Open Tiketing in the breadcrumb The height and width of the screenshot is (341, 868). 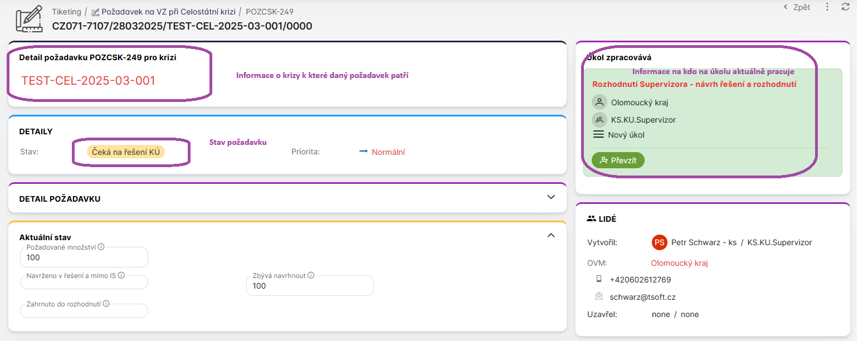coord(66,12)
